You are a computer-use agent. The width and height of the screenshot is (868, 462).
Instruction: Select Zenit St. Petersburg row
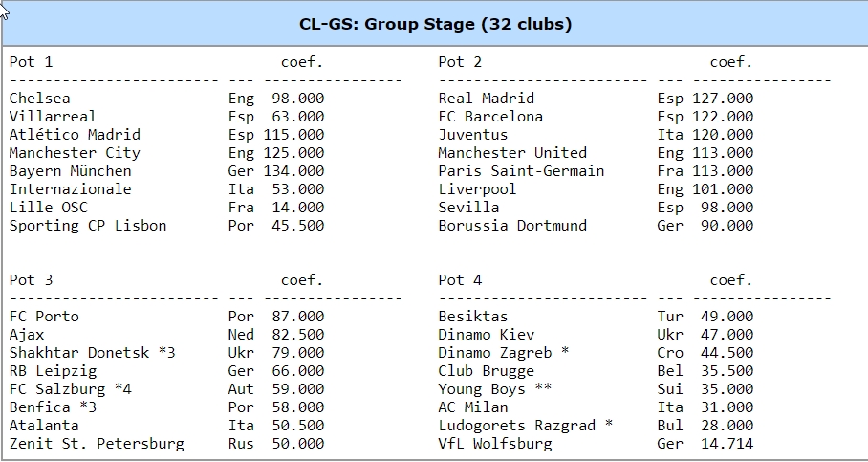pyautogui.click(x=166, y=444)
